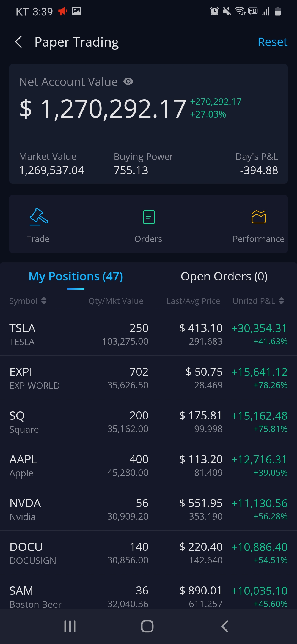Select the My Positions (47) tab
The height and width of the screenshot is (644, 297).
coord(76,276)
